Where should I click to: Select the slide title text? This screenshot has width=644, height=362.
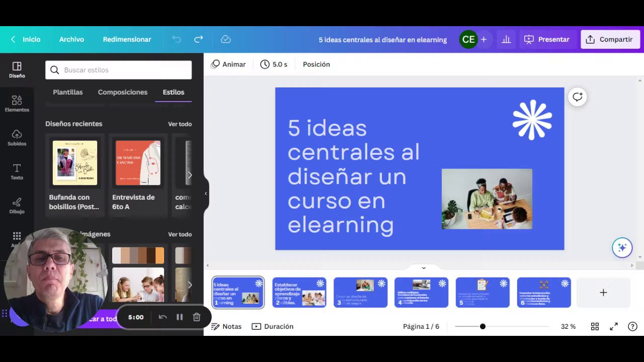(x=353, y=176)
